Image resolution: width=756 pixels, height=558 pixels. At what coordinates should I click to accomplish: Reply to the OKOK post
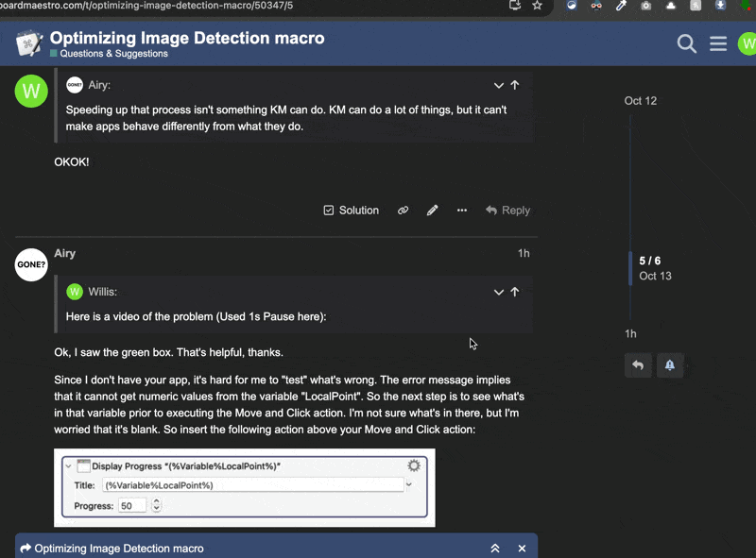pyautogui.click(x=507, y=211)
